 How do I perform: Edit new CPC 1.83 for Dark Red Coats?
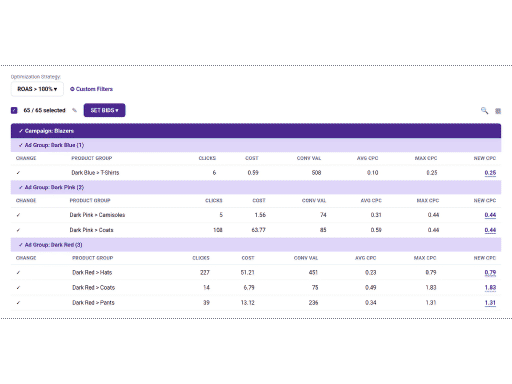coord(490,288)
